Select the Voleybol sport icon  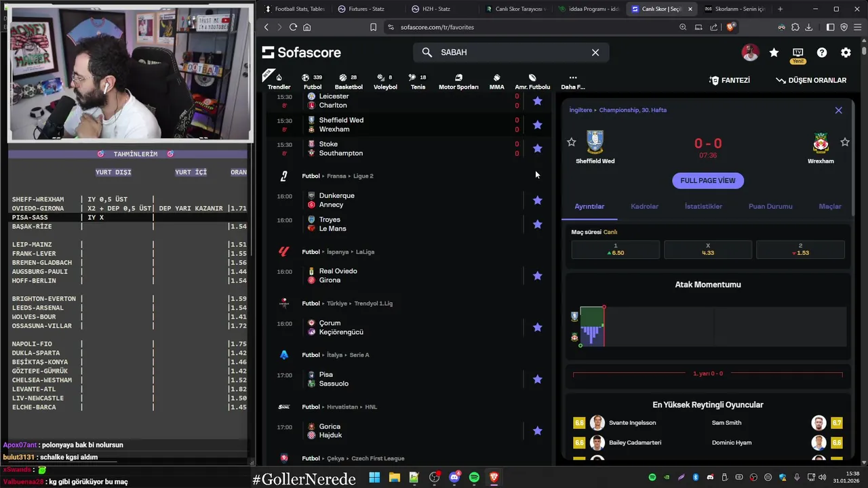[385, 81]
